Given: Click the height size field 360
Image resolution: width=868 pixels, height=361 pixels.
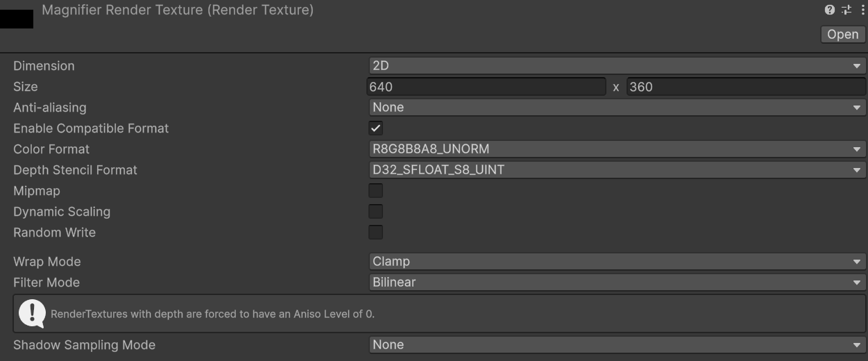Looking at the screenshot, I should [x=746, y=87].
